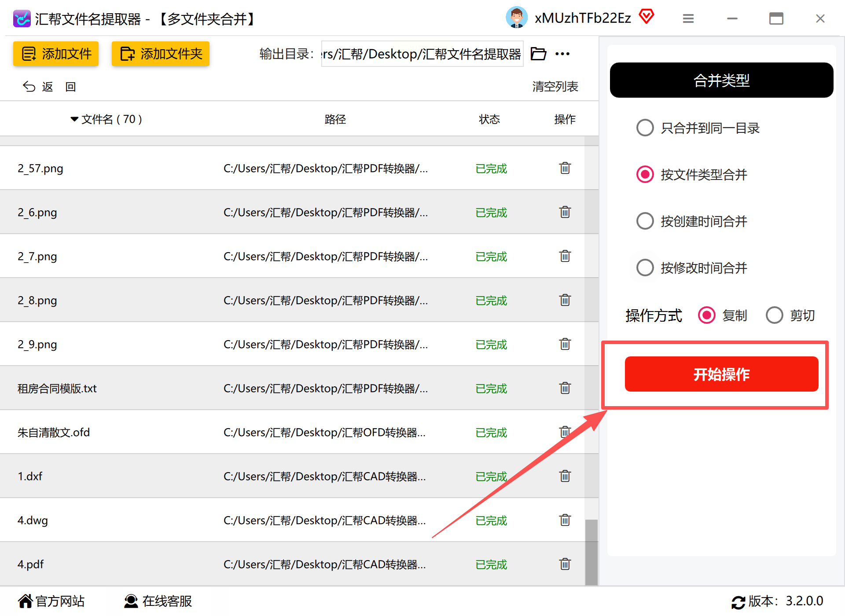Open the output directory folder icon
The width and height of the screenshot is (845, 616).
point(538,54)
